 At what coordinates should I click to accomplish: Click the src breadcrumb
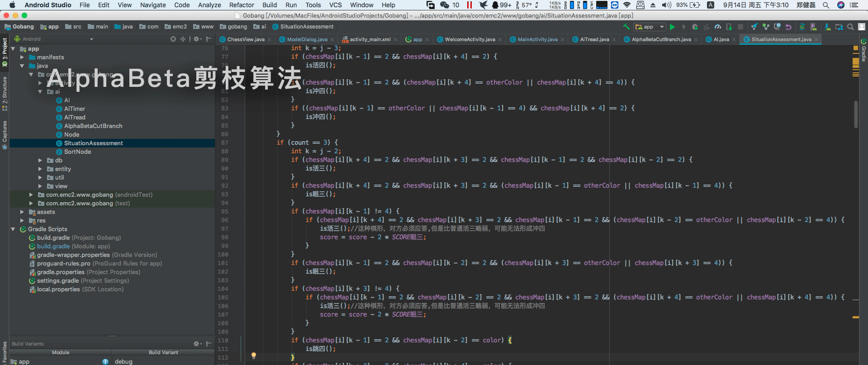click(x=73, y=27)
